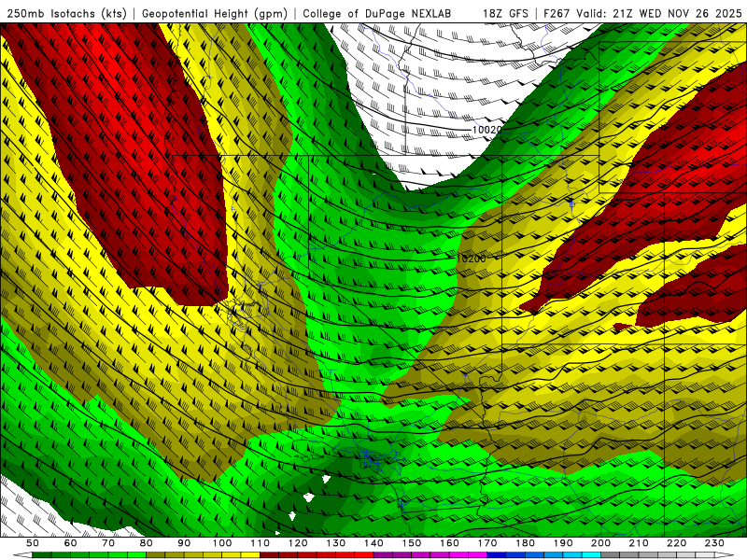Click the '250mb Isotachs (kts)' title text
747x560 pixels.
67,13
